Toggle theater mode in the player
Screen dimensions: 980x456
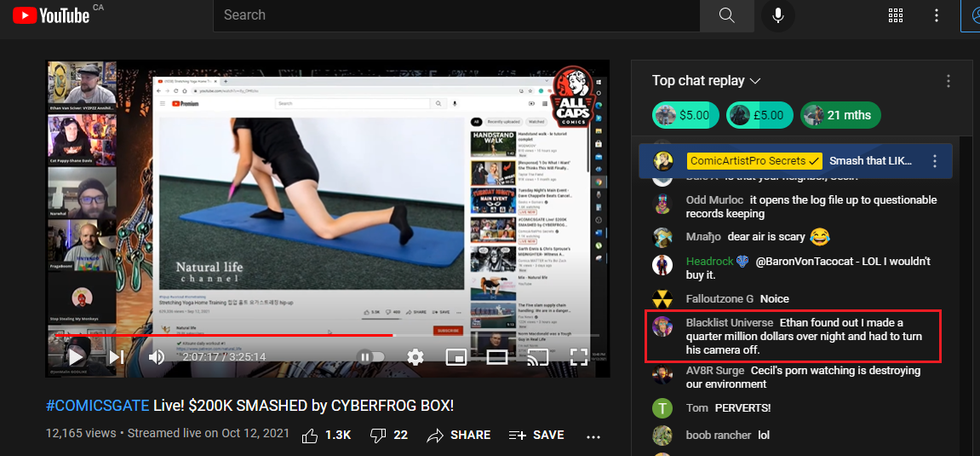tap(497, 357)
